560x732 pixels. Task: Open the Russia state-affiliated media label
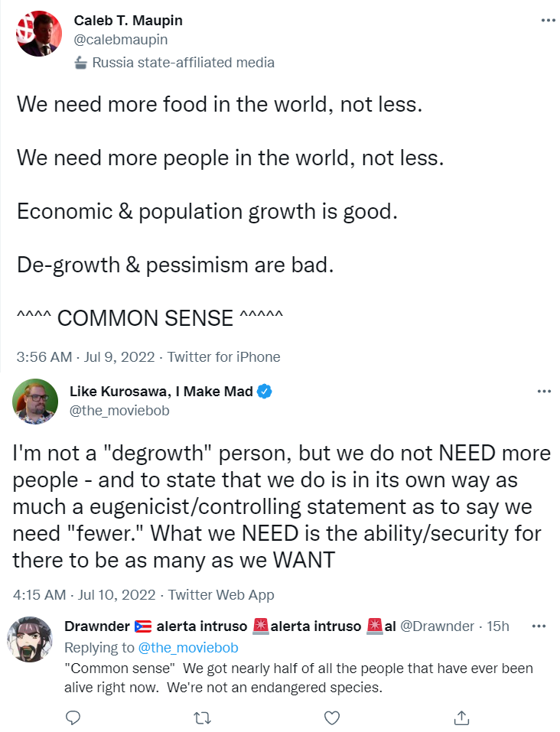click(183, 63)
